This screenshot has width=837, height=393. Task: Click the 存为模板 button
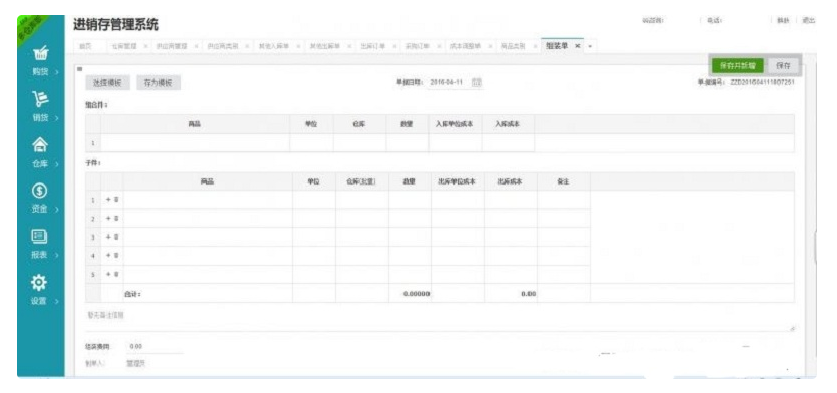pyautogui.click(x=159, y=83)
